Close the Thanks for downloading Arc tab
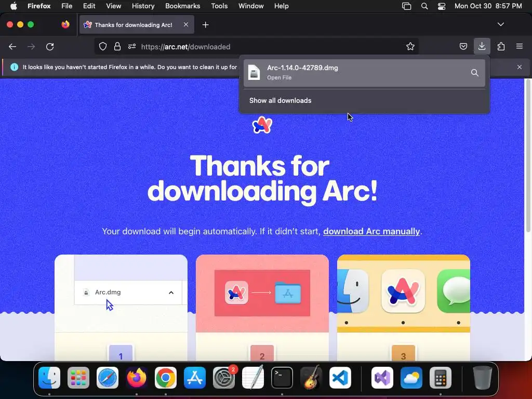This screenshot has width=532, height=399. click(x=186, y=24)
